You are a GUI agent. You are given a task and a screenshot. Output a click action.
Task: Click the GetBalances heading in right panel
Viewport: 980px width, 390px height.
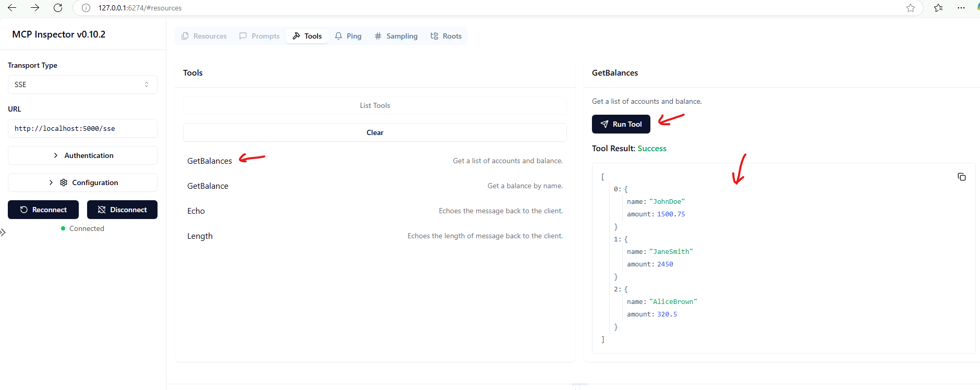(615, 73)
